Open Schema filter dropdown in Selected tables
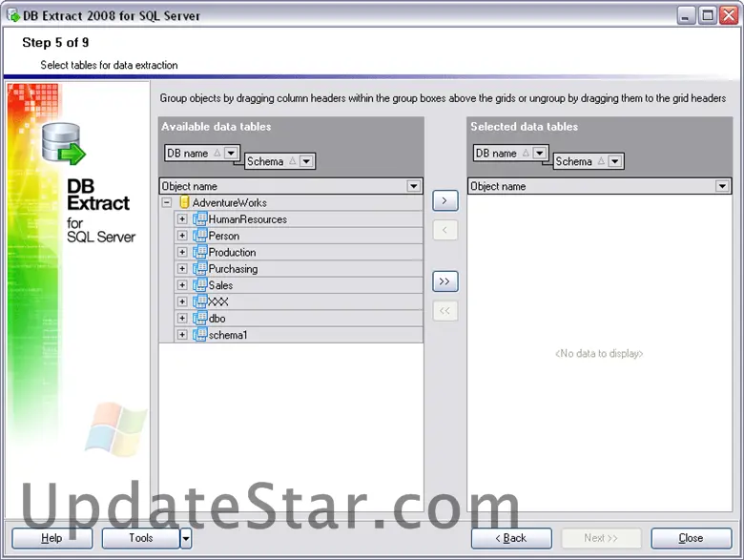The height and width of the screenshot is (560, 744). click(615, 161)
